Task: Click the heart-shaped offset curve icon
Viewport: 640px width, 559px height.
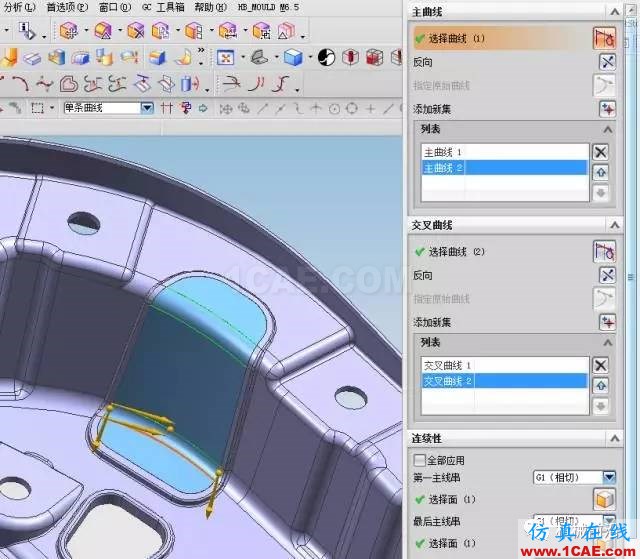Action: (x=69, y=84)
